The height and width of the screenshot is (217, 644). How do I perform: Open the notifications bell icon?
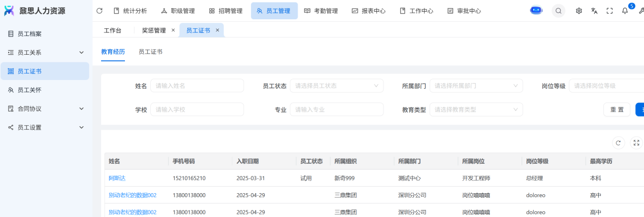click(625, 11)
